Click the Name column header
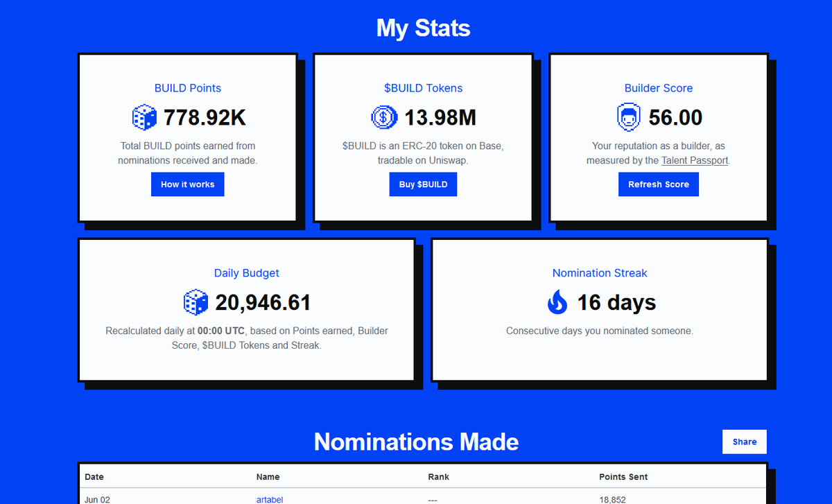Viewport: 832px width, 504px height. (x=268, y=477)
